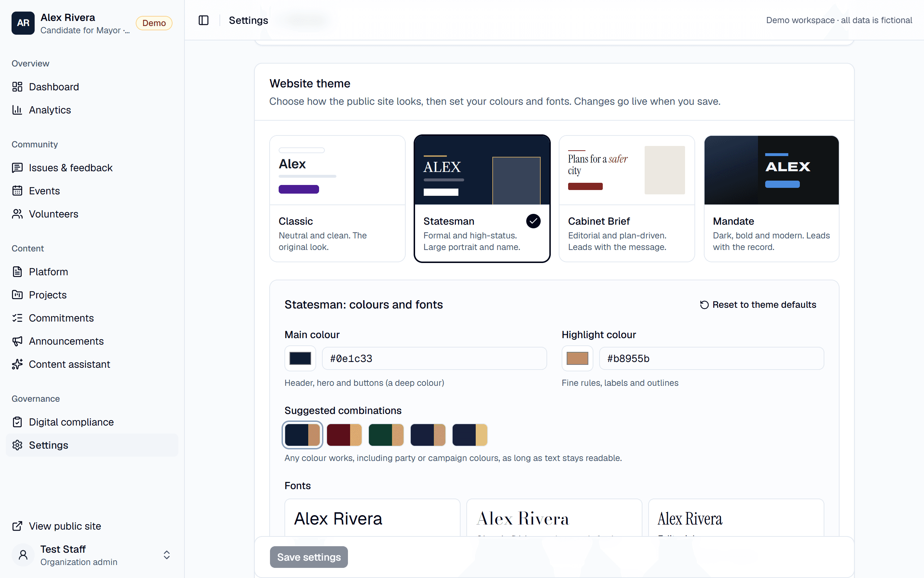924x578 pixels.
Task: Go to Projects
Action: click(x=92, y=295)
